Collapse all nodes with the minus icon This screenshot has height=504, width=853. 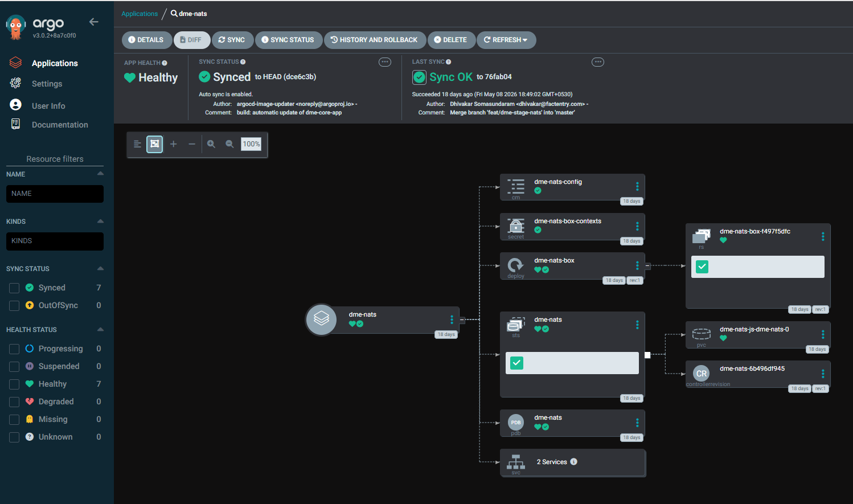click(192, 144)
